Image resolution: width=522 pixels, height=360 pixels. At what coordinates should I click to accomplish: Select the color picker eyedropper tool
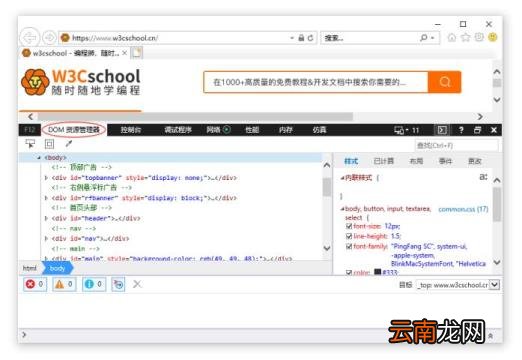click(x=69, y=144)
